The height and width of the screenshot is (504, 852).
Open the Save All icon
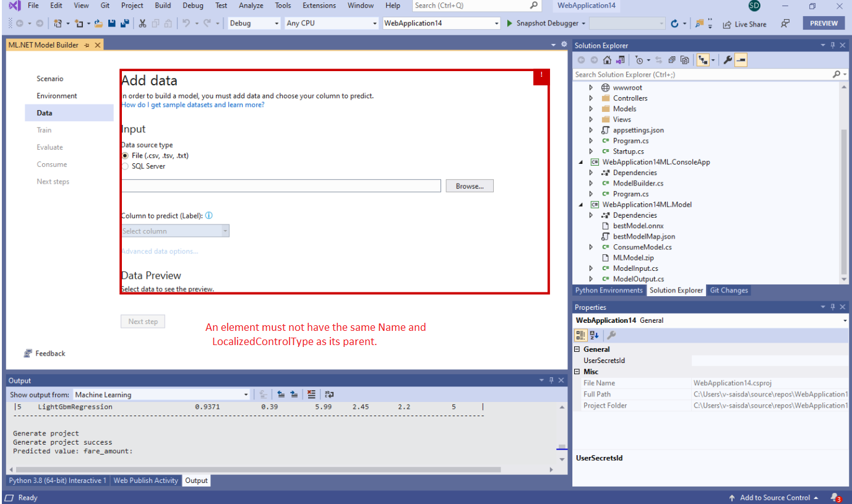[125, 23]
